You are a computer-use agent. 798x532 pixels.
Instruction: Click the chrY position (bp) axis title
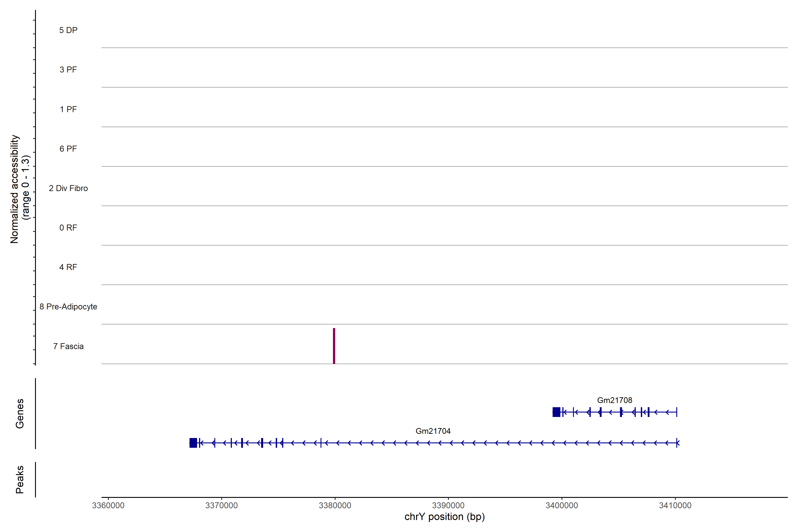coord(444,517)
